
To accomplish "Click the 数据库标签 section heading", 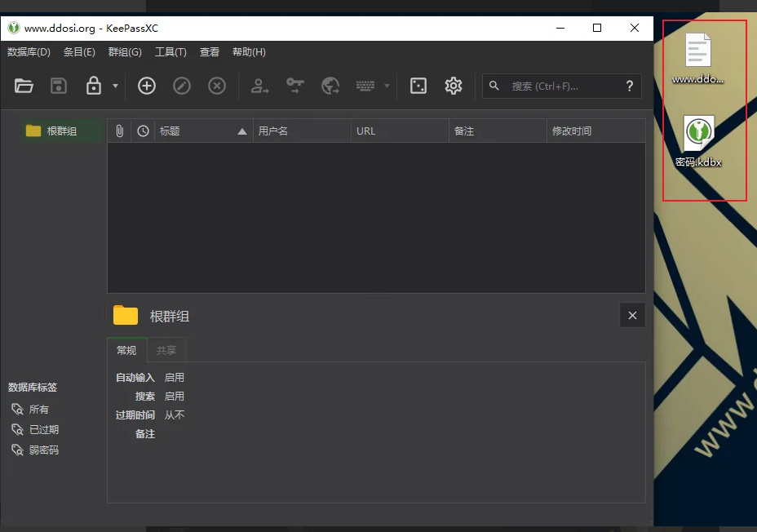I will 33,388.
